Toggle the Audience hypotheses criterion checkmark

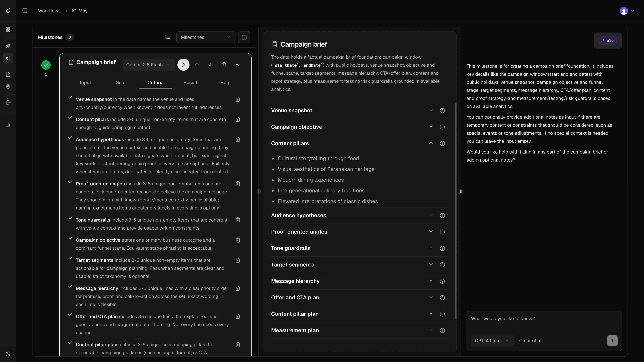click(x=70, y=137)
